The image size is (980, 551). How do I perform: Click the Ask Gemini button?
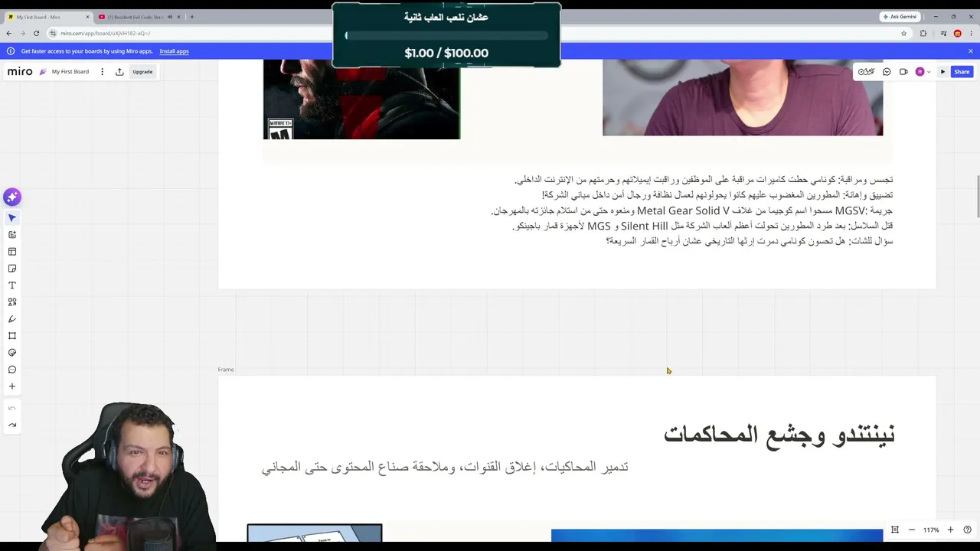(900, 17)
